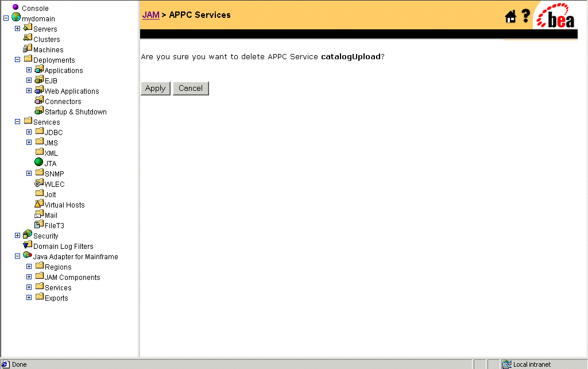588x369 pixels.
Task: Collapse the mydomain tree node
Action: pos(6,18)
